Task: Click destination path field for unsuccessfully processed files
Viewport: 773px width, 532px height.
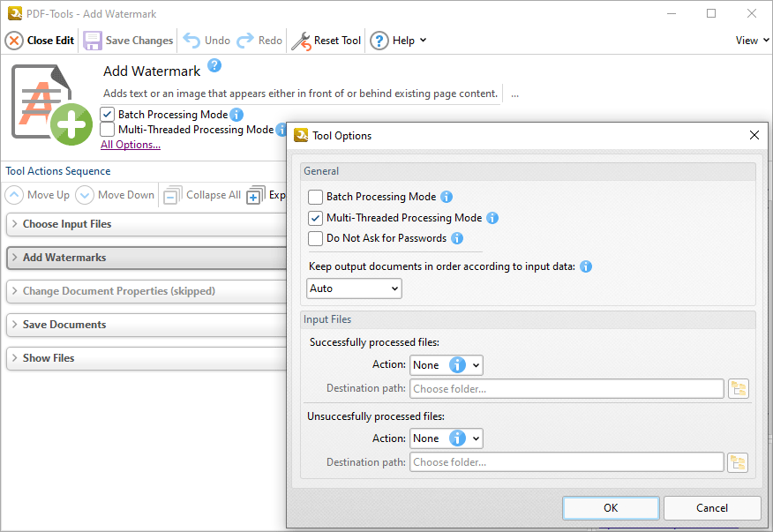Action: pos(567,462)
